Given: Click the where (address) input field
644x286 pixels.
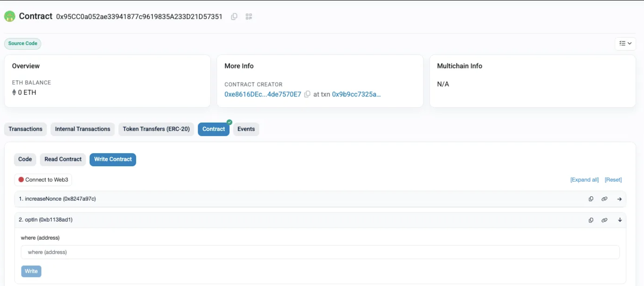Looking at the screenshot, I should coord(320,252).
